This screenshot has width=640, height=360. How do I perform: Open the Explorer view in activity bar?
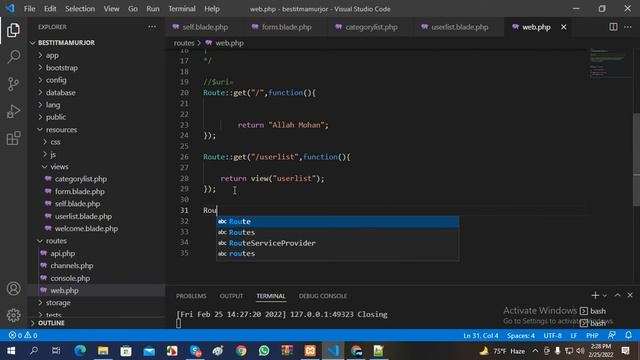[13, 30]
